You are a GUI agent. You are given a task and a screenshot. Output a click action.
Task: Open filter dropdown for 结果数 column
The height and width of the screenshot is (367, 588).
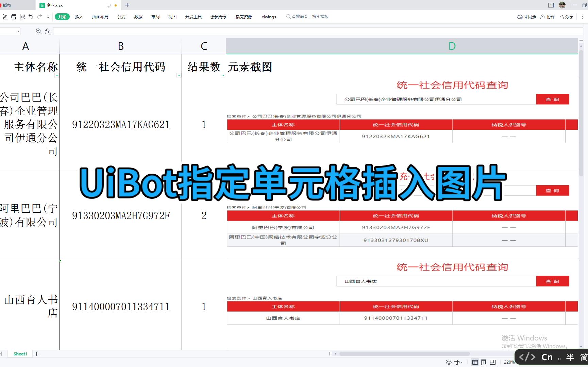[x=223, y=75]
